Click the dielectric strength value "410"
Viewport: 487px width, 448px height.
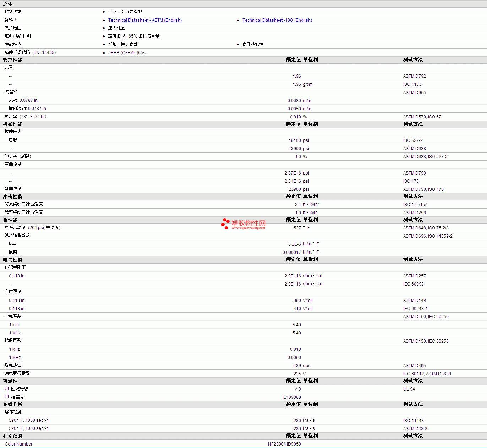tap(297, 309)
